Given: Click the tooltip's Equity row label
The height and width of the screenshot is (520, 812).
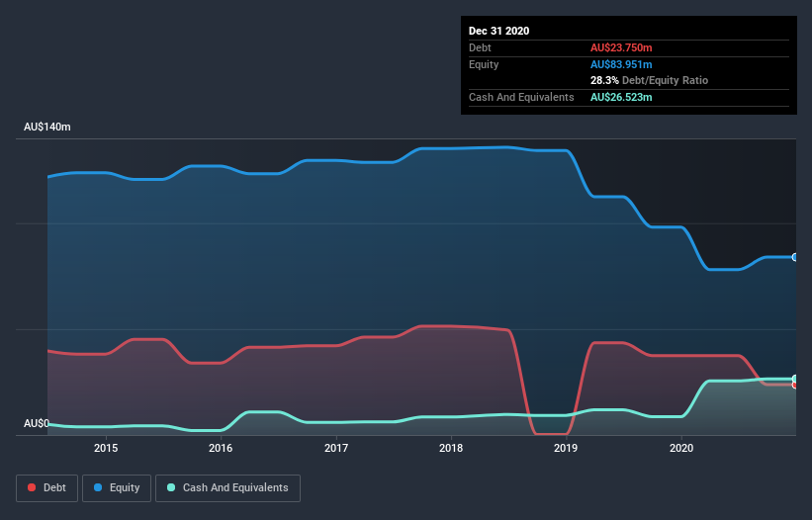Looking at the screenshot, I should pyautogui.click(x=484, y=64).
